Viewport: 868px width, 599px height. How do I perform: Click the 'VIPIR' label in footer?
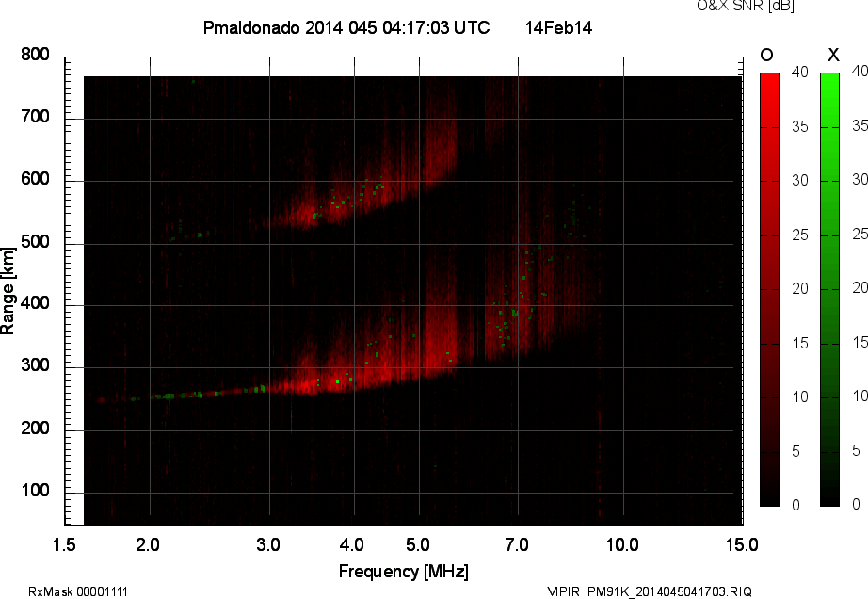click(562, 591)
